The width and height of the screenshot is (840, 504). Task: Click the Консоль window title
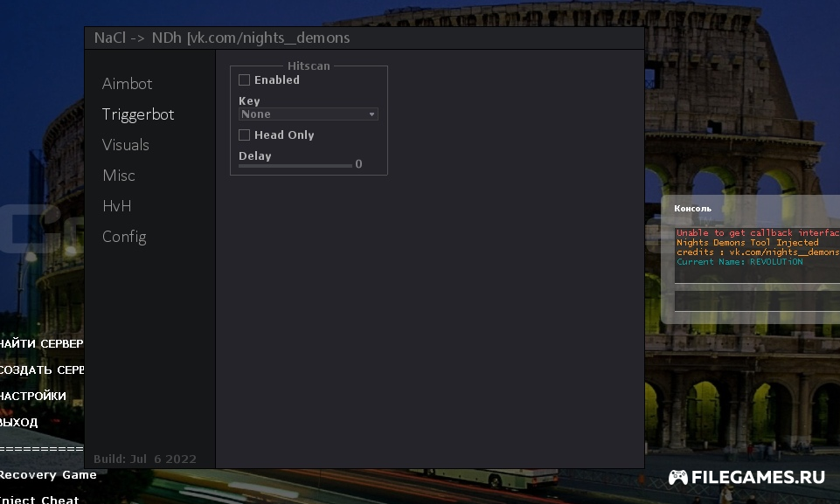[x=692, y=209]
